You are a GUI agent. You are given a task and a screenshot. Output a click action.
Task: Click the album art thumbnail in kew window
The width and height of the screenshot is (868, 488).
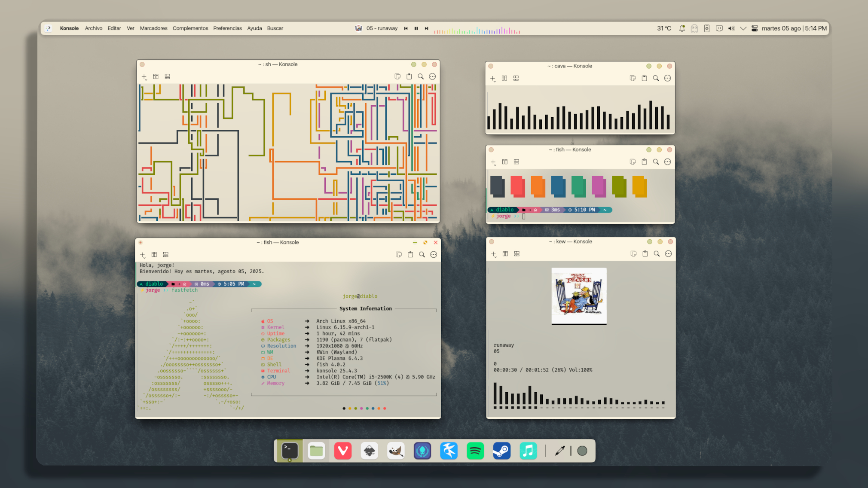tap(579, 296)
